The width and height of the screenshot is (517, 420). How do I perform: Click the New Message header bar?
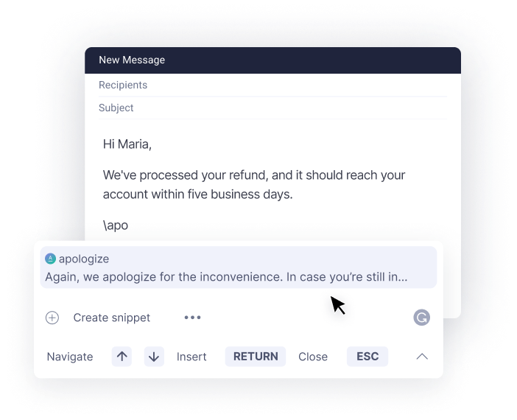[272, 60]
